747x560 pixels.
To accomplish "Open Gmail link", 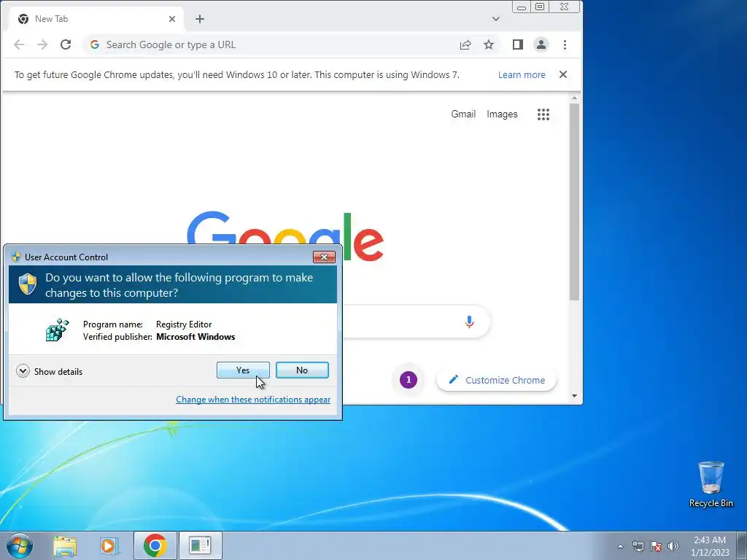I will pyautogui.click(x=463, y=114).
